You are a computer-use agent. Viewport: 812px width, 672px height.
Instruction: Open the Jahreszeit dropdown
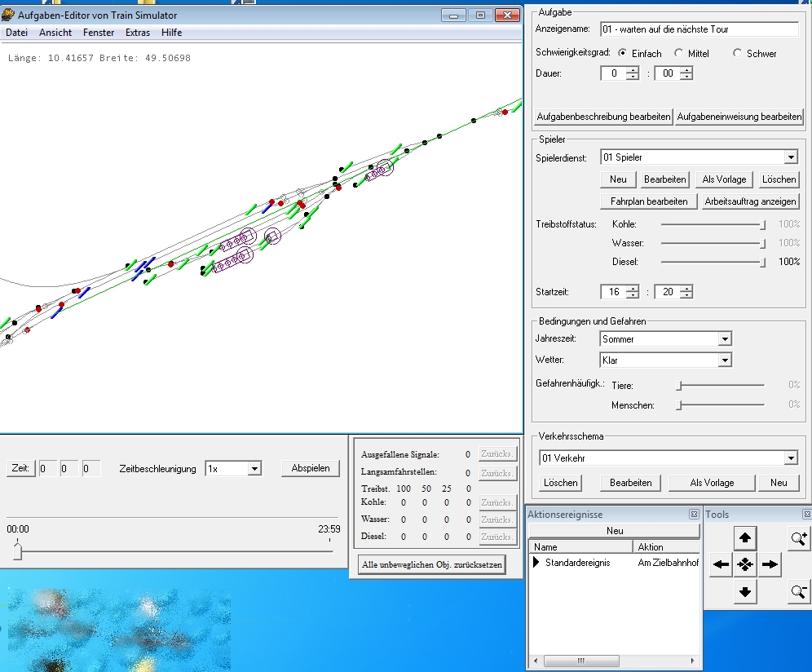pyautogui.click(x=725, y=338)
